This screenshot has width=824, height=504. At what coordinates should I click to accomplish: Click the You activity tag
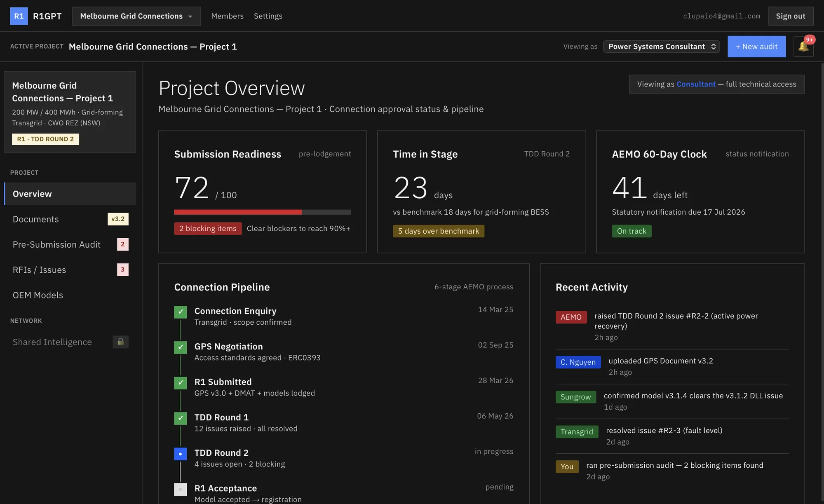tap(567, 466)
